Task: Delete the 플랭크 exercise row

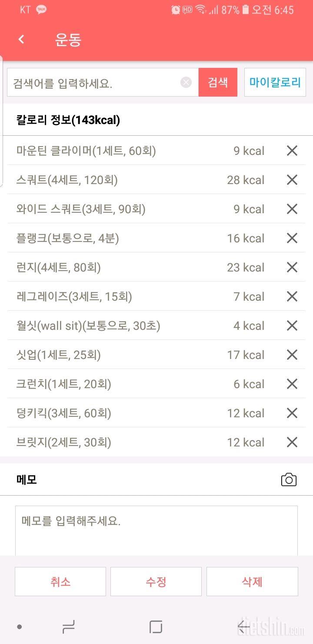Action: coord(292,238)
